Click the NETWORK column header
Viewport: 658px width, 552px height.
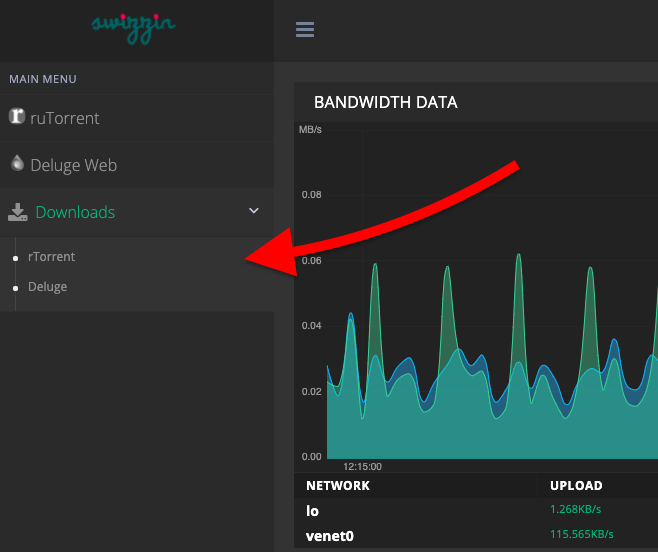[x=338, y=486]
